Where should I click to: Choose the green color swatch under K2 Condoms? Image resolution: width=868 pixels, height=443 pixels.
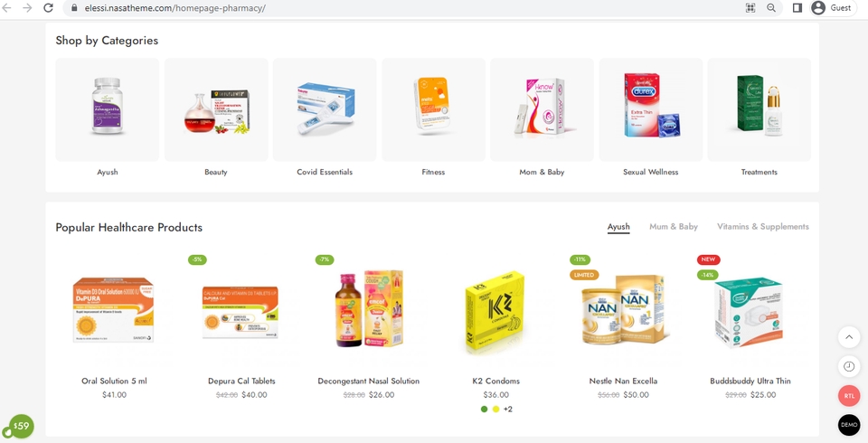(485, 410)
